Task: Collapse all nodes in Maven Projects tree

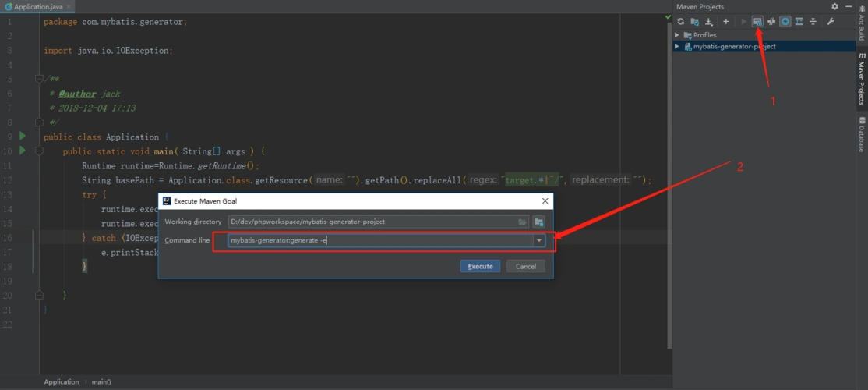Action: point(813,22)
